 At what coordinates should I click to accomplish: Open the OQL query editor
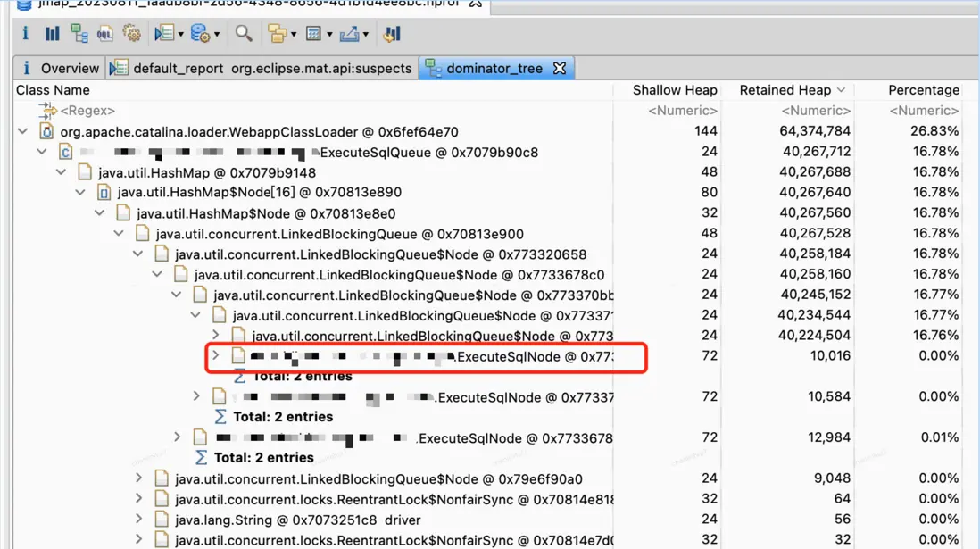(x=104, y=33)
